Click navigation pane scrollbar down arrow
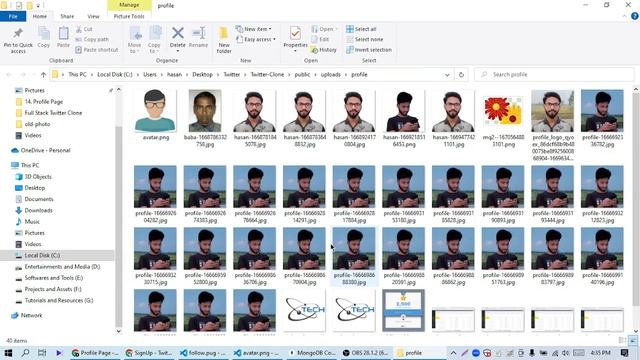This screenshot has width=640, height=360. click(119, 331)
